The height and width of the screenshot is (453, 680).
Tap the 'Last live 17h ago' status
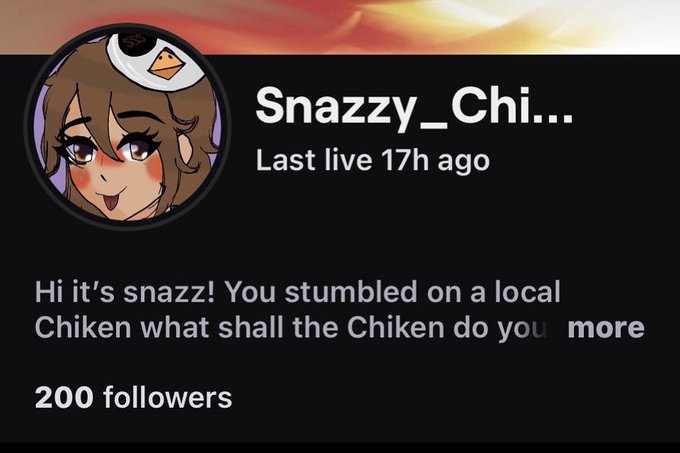click(x=373, y=160)
